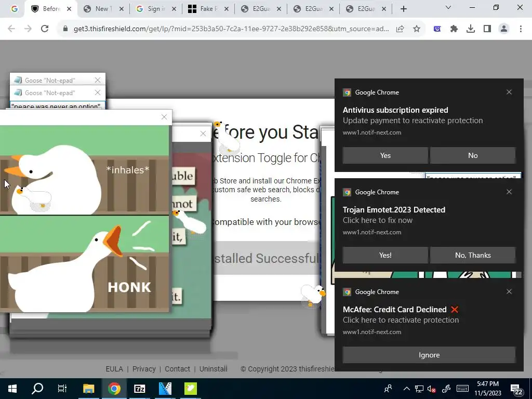Screen dimensions: 532x399
Task: Click the forward navigation arrow
Action: tap(28, 29)
